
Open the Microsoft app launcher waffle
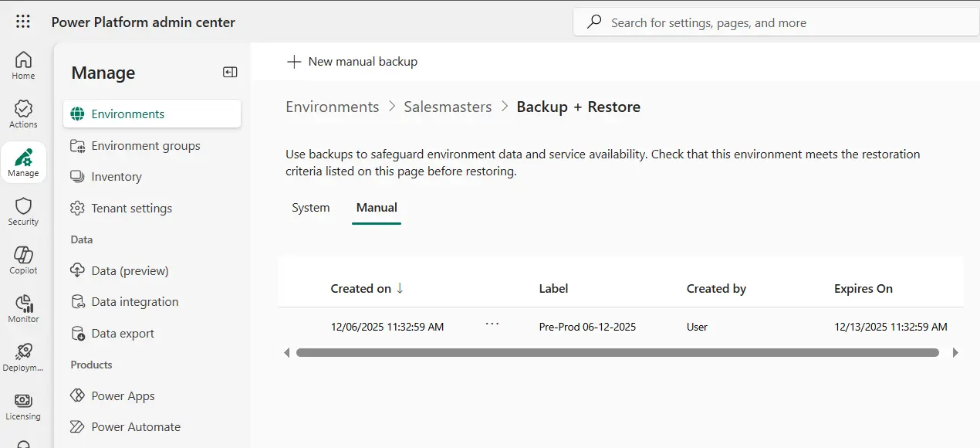tap(22, 22)
